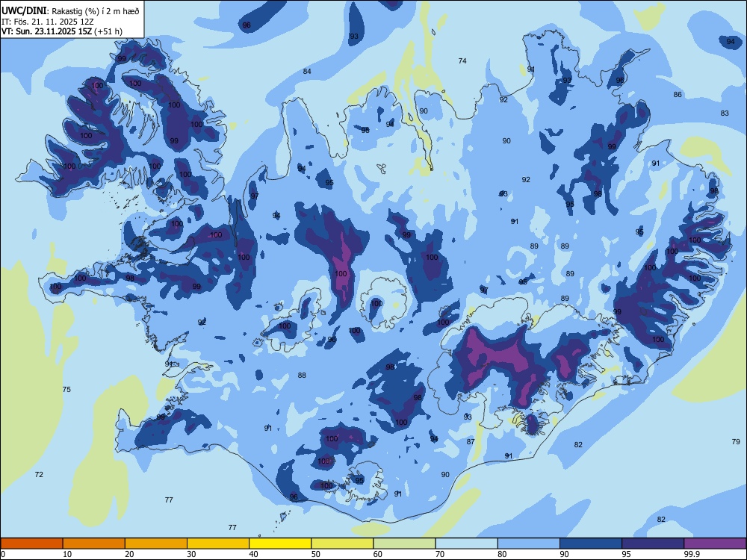Viewport: 747px width, 560px height.
Task: Click the orange 10–20 legend swatch
Action: (x=94, y=544)
